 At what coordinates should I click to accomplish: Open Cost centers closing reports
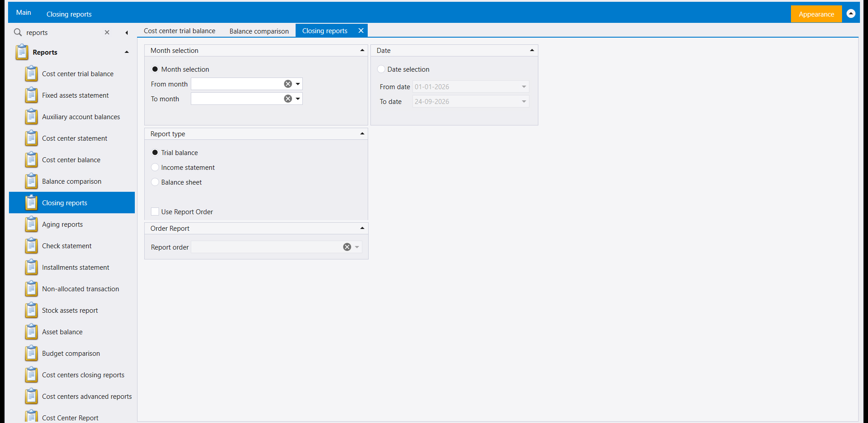pyautogui.click(x=72, y=375)
